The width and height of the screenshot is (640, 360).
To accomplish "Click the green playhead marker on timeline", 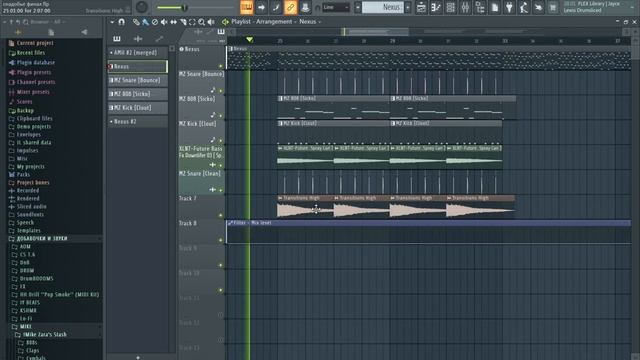I will 249,40.
